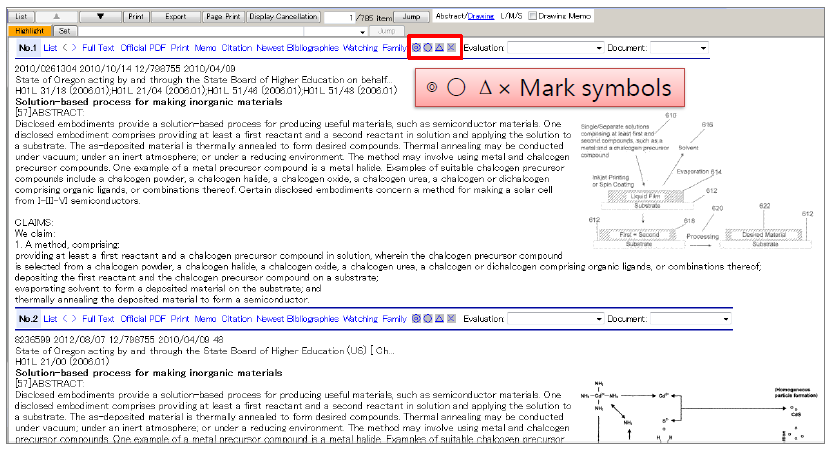Mark document No.2 with the triangle symbol
The image size is (838, 453).
pyautogui.click(x=439, y=318)
